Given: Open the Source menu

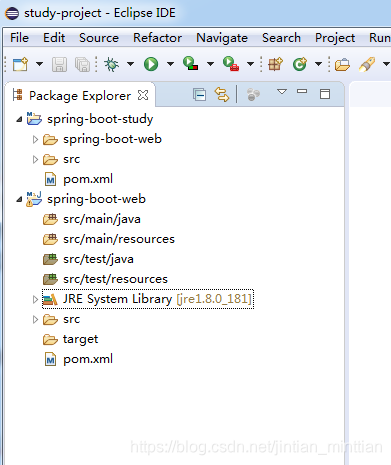Looking at the screenshot, I should tap(99, 38).
